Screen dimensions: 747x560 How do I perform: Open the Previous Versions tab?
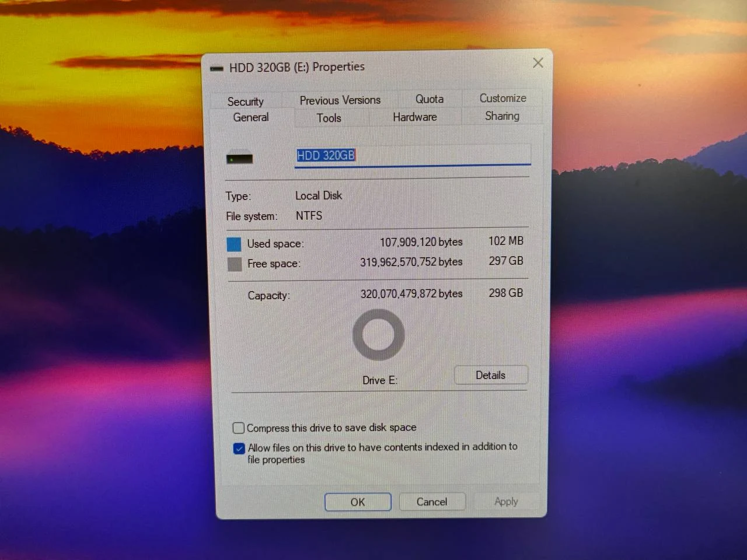340,100
